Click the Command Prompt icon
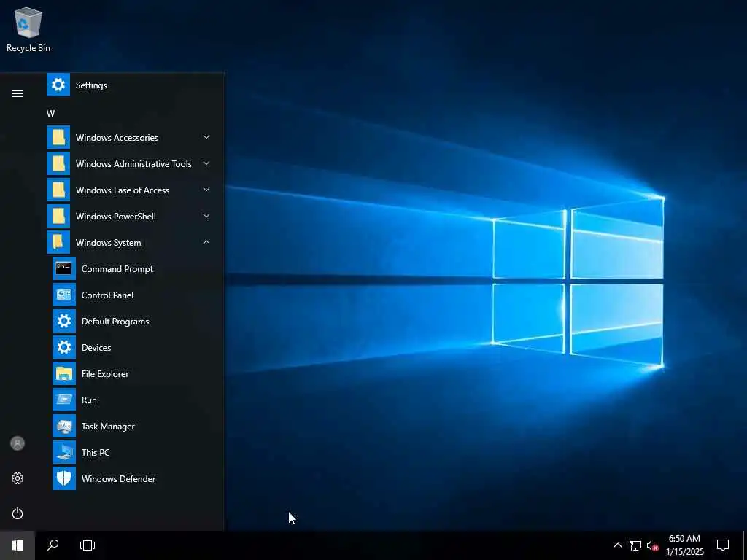The image size is (747, 560). tap(64, 268)
